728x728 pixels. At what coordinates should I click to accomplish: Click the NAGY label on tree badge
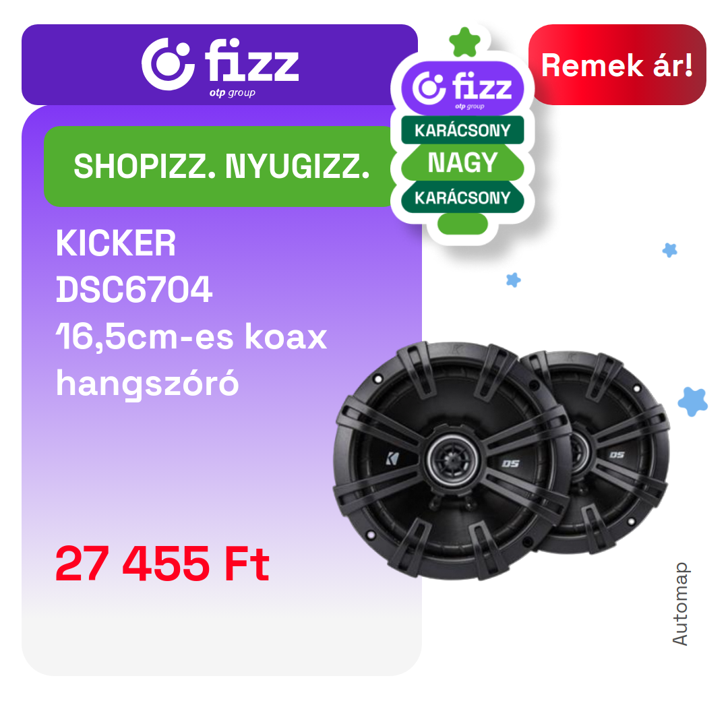462,162
